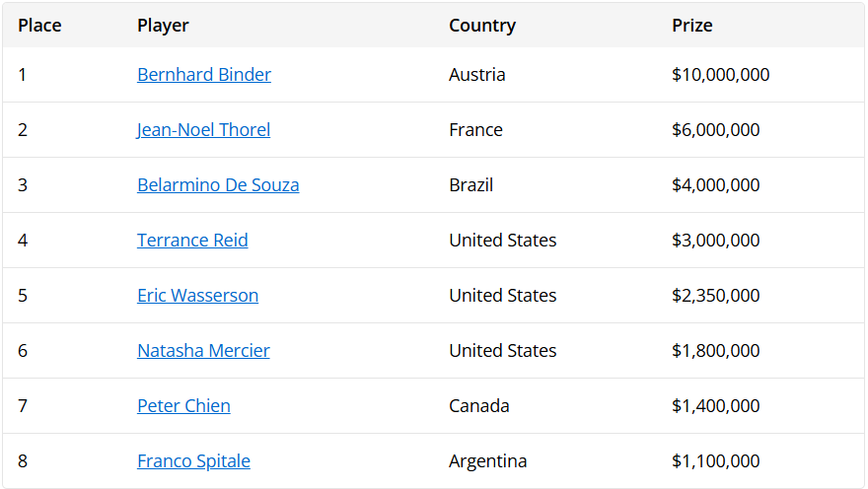The width and height of the screenshot is (868, 489).
Task: Click the Place column header
Action: [39, 26]
